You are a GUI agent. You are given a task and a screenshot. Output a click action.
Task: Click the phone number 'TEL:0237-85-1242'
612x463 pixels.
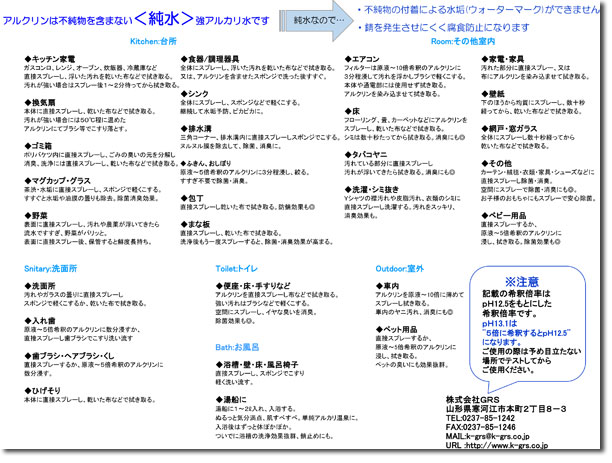pos(480,418)
